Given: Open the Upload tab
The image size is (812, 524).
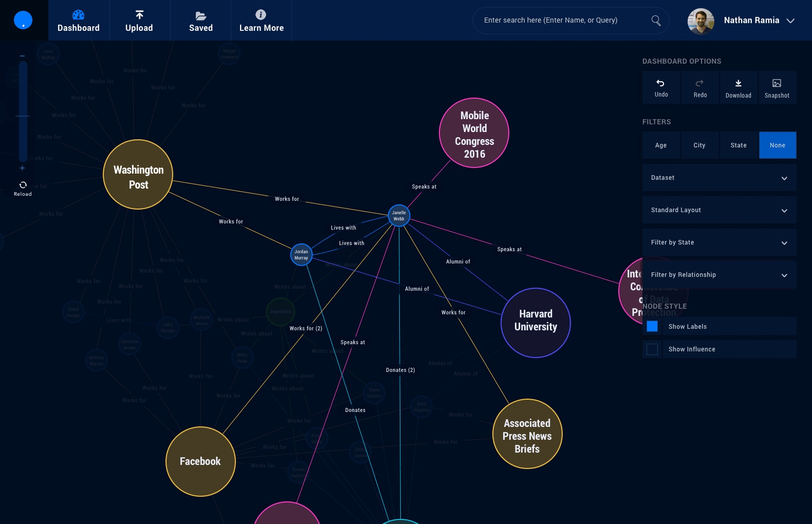Looking at the screenshot, I should click(x=139, y=21).
